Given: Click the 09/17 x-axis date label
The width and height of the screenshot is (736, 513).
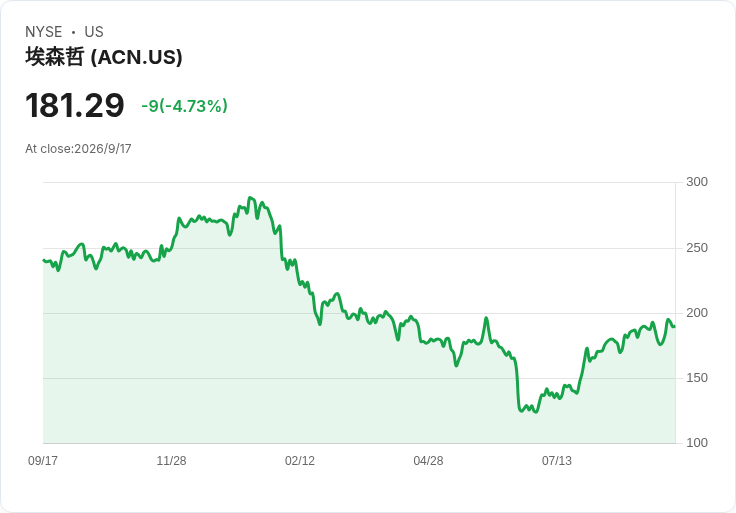Looking at the screenshot, I should click(43, 460).
